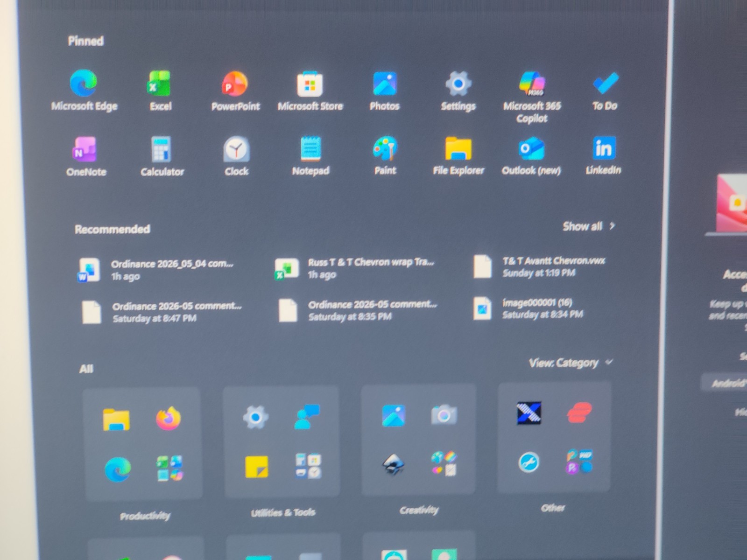Open the blue chat-people app in Utilities & Tools
747x560 pixels.
(307, 416)
